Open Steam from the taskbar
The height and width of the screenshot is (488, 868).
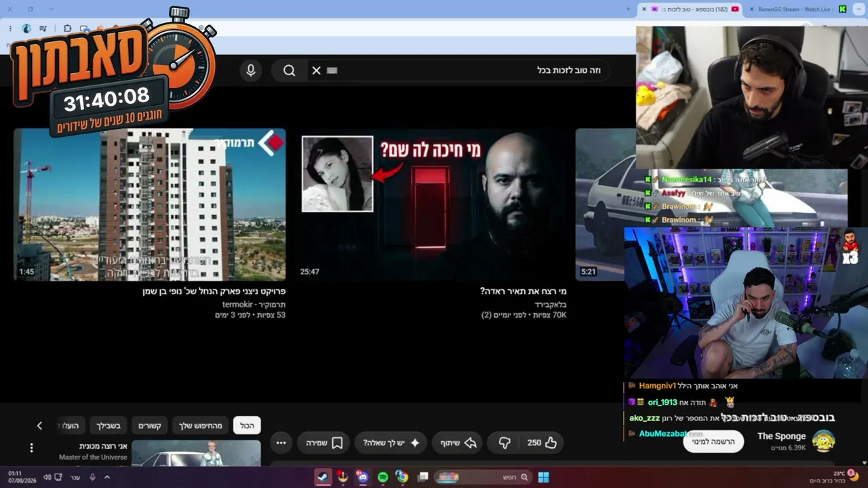tap(323, 477)
